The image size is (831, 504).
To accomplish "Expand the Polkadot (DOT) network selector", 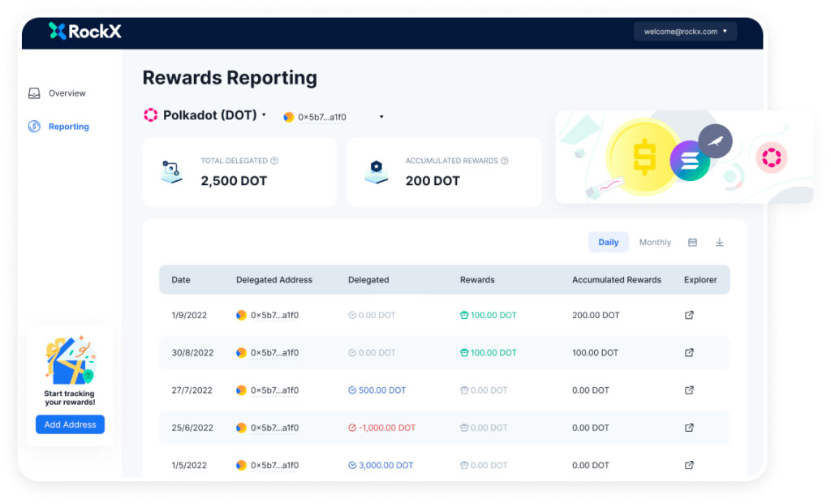I will point(205,115).
